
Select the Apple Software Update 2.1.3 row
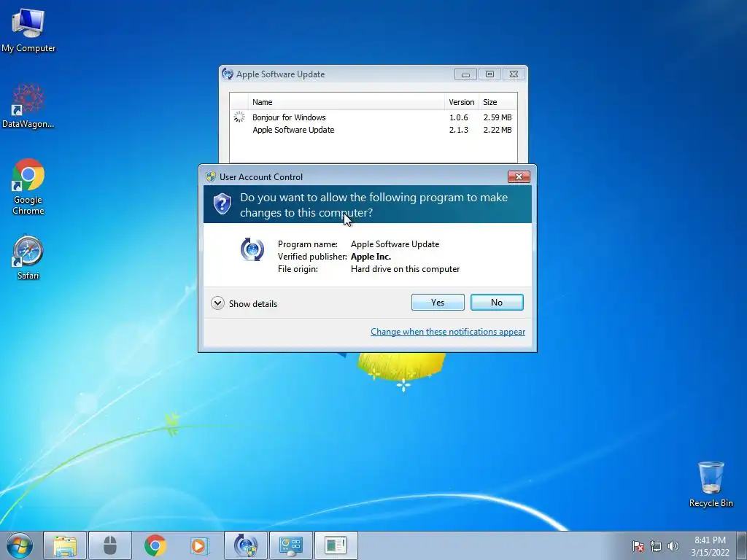pos(373,130)
